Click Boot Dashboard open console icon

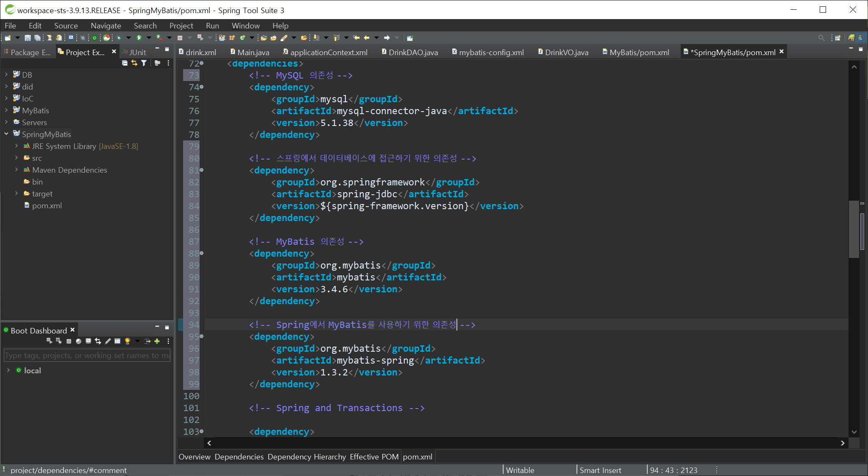click(88, 341)
